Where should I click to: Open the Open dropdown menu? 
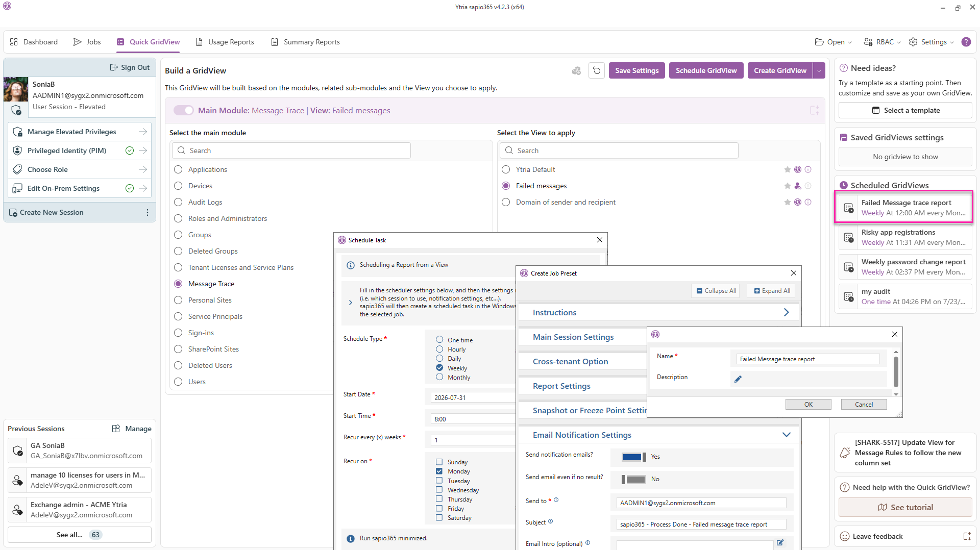click(x=834, y=42)
